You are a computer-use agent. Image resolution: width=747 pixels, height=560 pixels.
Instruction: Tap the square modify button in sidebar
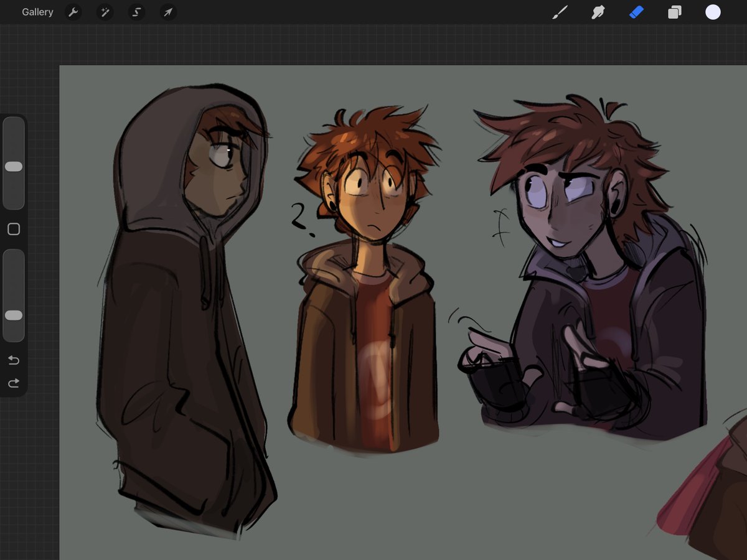pos(14,230)
